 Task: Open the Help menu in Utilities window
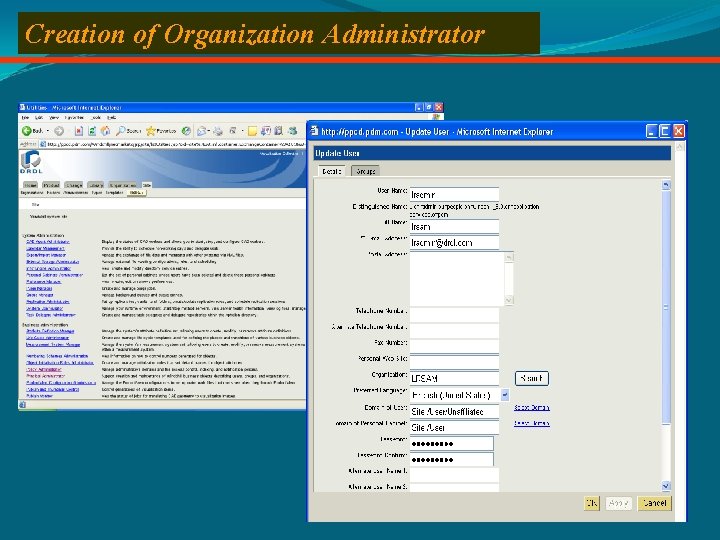[111, 118]
